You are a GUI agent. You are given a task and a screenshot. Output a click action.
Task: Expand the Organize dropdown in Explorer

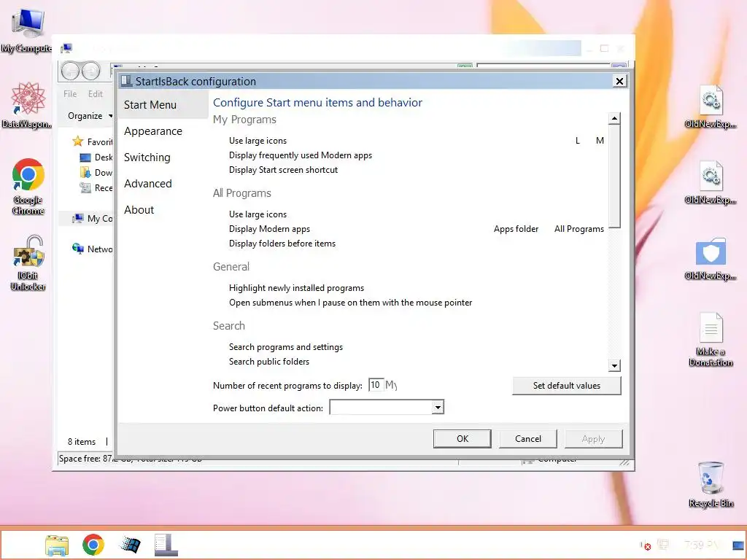(x=90, y=116)
